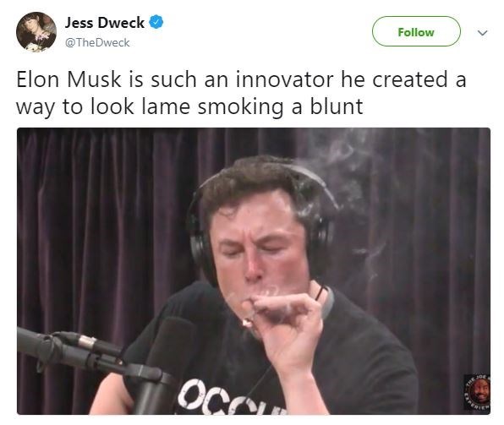This screenshot has height=425, width=504.
Task: Open the @TheDweck handle link
Action: coord(97,43)
